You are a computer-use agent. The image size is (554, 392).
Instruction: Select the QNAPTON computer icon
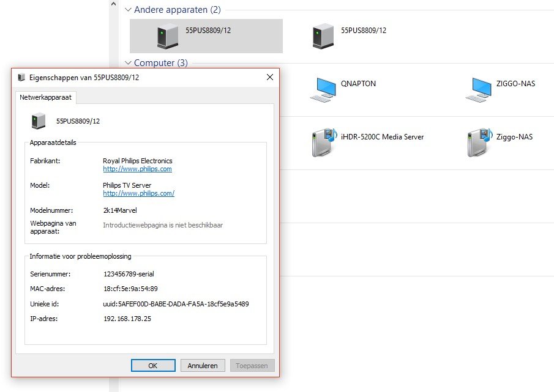point(323,90)
